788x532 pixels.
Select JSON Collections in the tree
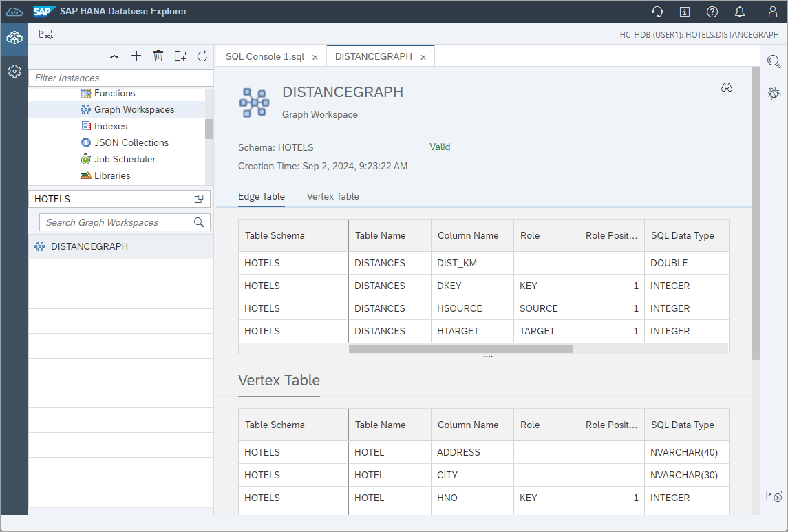(x=131, y=142)
